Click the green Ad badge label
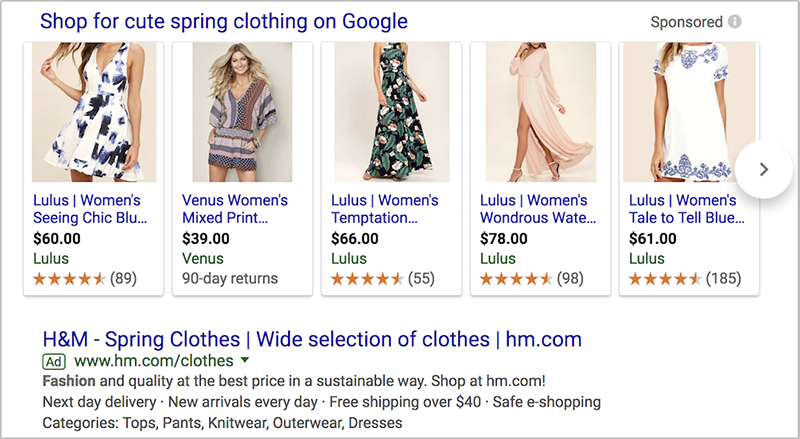 pyautogui.click(x=54, y=362)
